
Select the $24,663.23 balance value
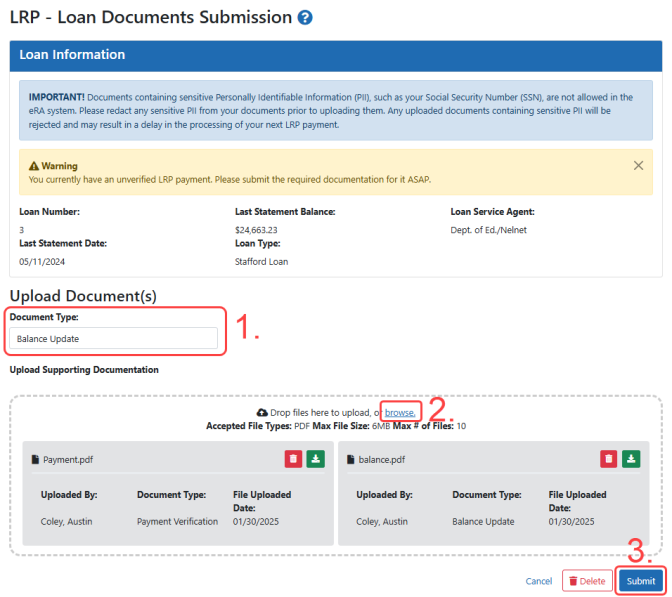pos(256,230)
